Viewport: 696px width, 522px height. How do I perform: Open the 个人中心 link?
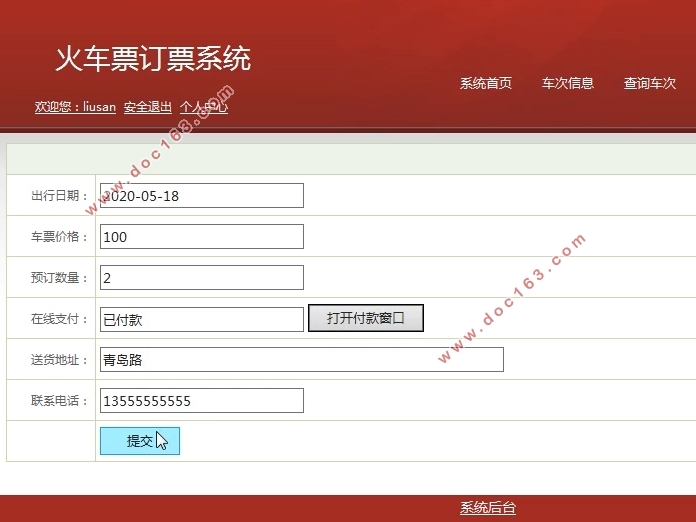click(204, 107)
